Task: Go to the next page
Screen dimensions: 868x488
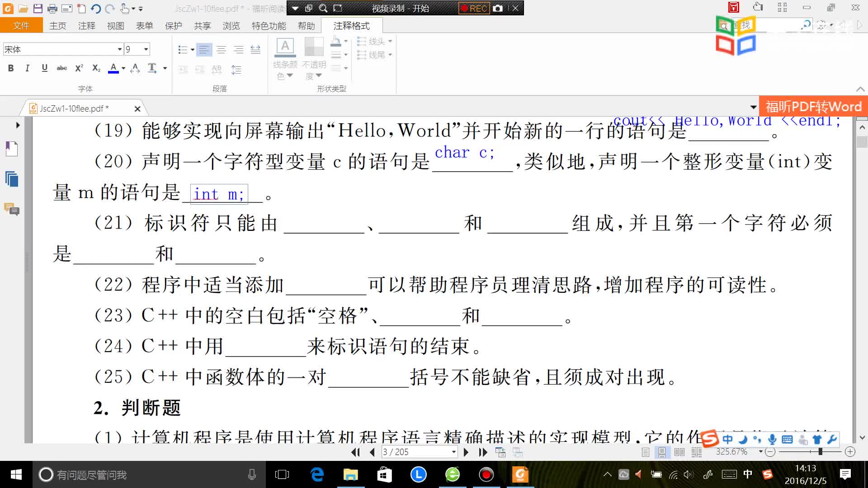Action: coord(466,452)
